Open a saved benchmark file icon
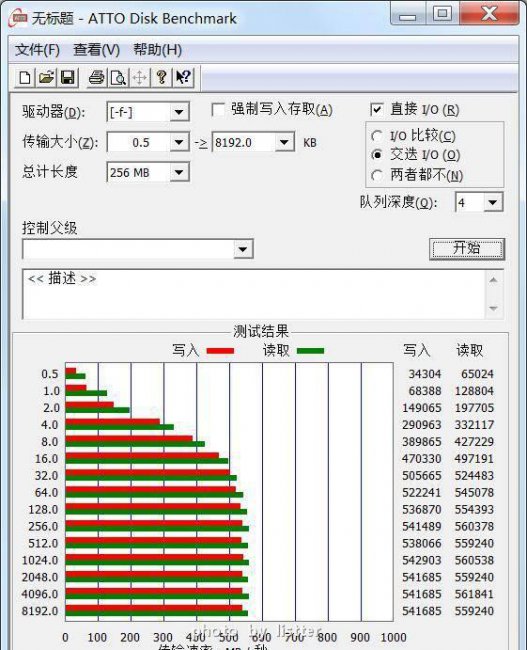527x650 pixels. pos(46,78)
